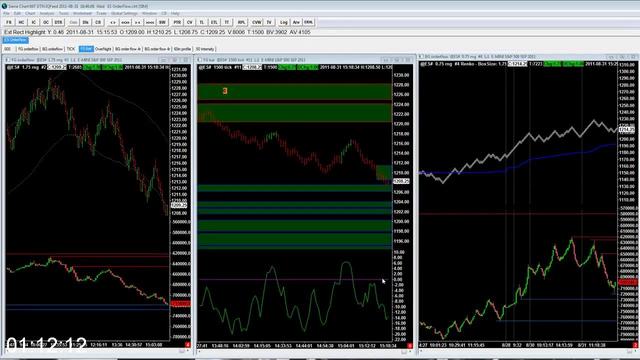640x360 pixels.
Task: Click the GC toolbar button
Action: pos(46,22)
